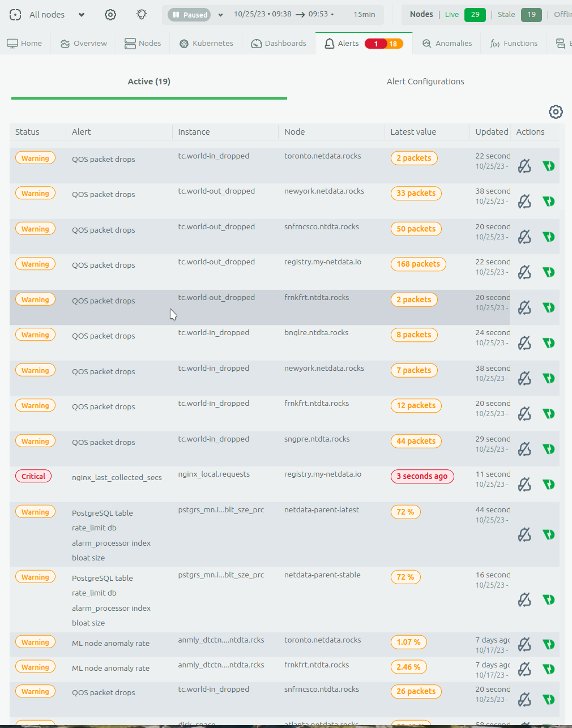This screenshot has width=572, height=728.
Task: Toggle silence for the snfrncsco tc.world-out_dropped alert
Action: [x=524, y=237]
